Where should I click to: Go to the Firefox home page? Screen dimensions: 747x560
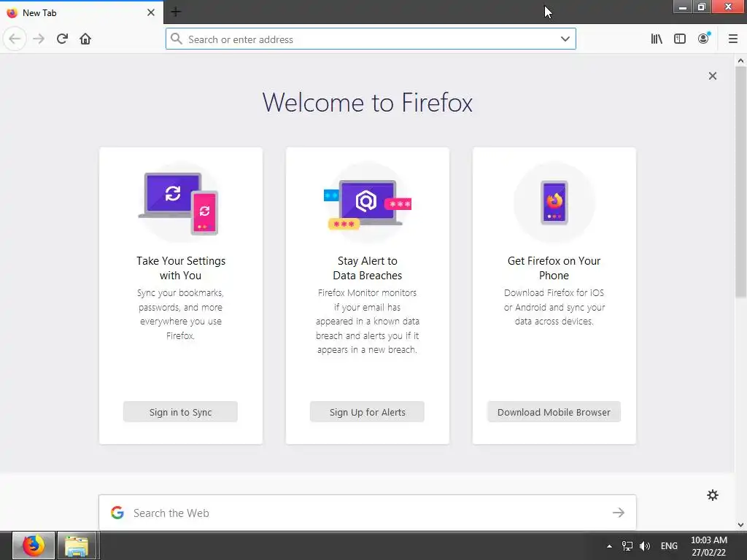coord(85,39)
